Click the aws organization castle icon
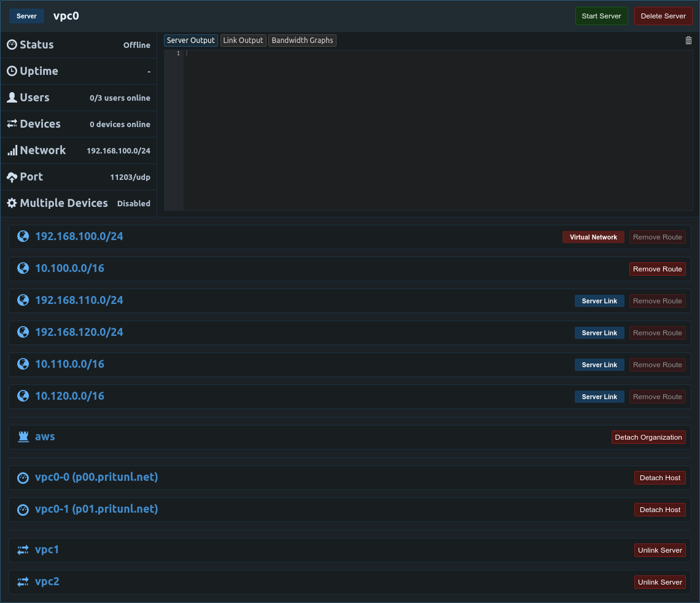The image size is (700, 603). pyautogui.click(x=23, y=437)
